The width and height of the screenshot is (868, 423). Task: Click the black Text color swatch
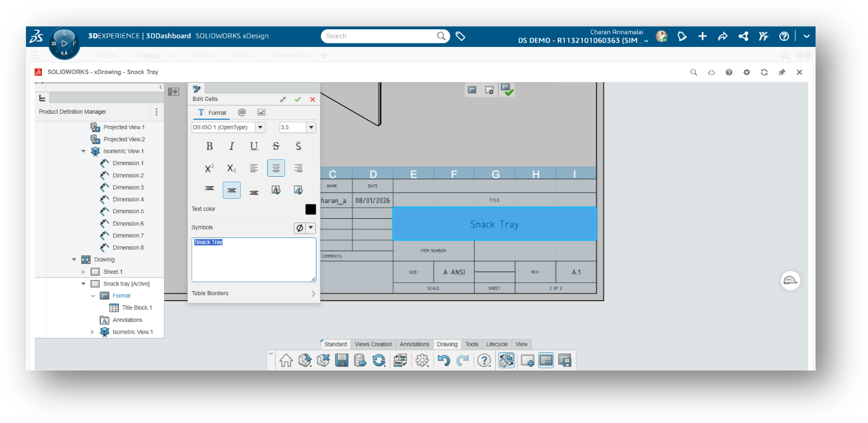pyautogui.click(x=310, y=209)
